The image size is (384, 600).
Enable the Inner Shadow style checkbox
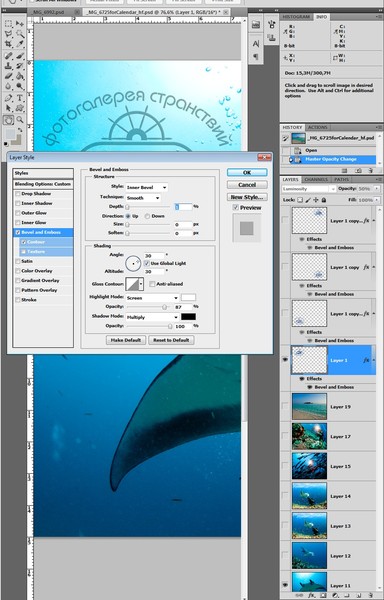coord(18,203)
